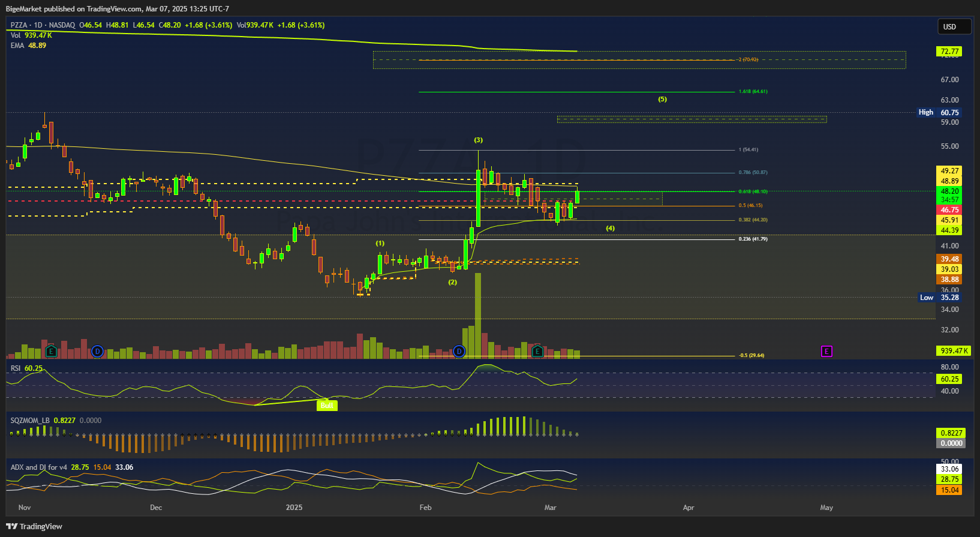The image size is (980, 537).
Task: Click the 60.25 RSI axis value label
Action: point(949,379)
